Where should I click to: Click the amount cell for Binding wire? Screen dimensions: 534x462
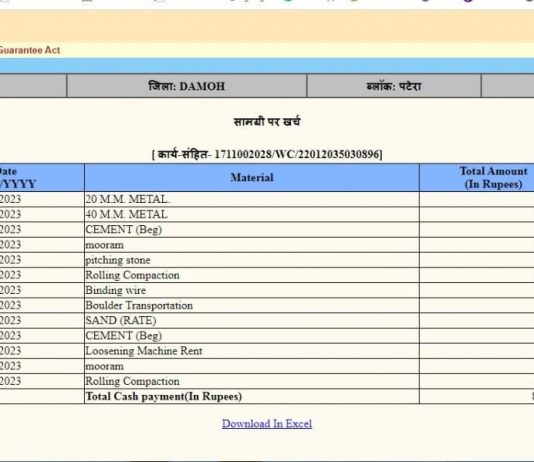[x=477, y=290]
